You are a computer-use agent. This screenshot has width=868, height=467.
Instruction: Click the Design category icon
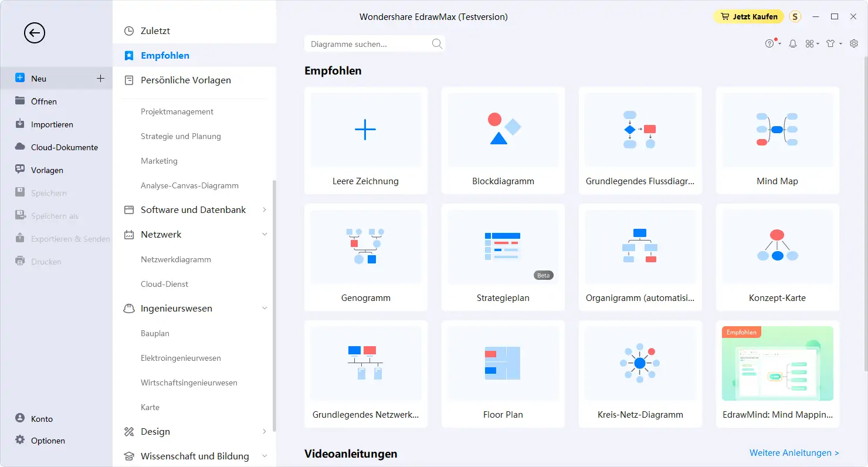pos(129,432)
